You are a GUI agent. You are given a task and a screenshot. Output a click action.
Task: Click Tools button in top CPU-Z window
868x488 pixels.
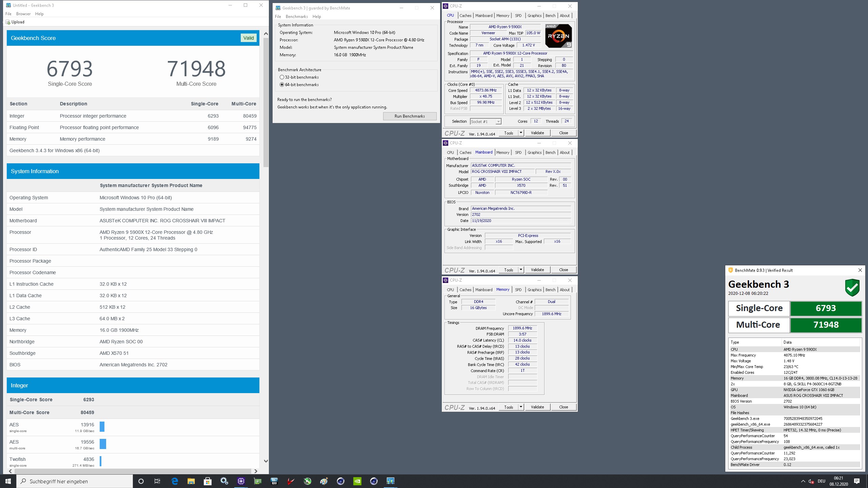tap(509, 133)
